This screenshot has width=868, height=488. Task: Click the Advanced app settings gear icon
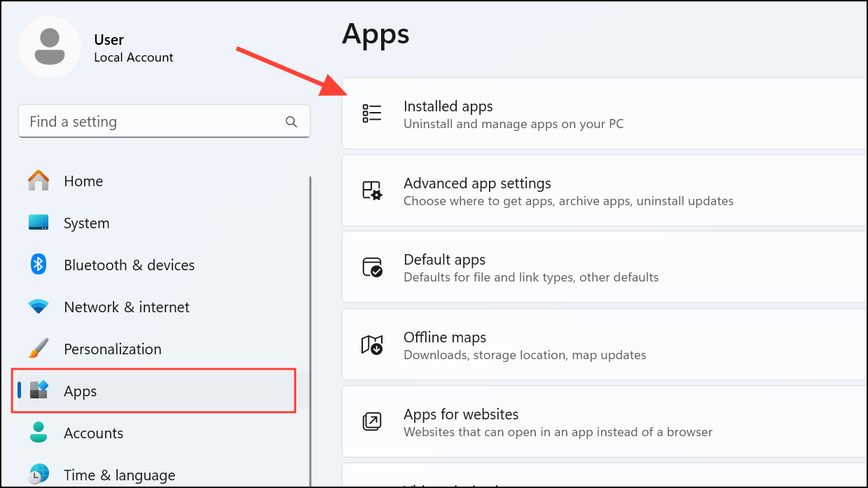[372, 190]
